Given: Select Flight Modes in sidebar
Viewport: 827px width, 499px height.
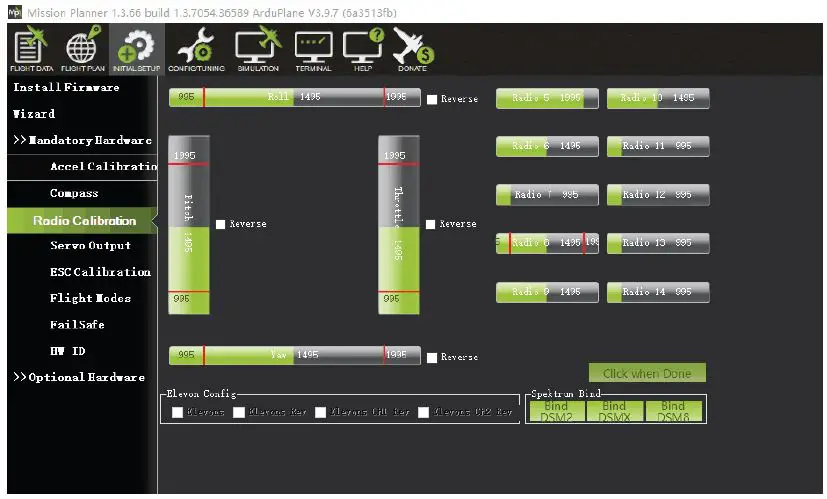Looking at the screenshot, I should (90, 299).
